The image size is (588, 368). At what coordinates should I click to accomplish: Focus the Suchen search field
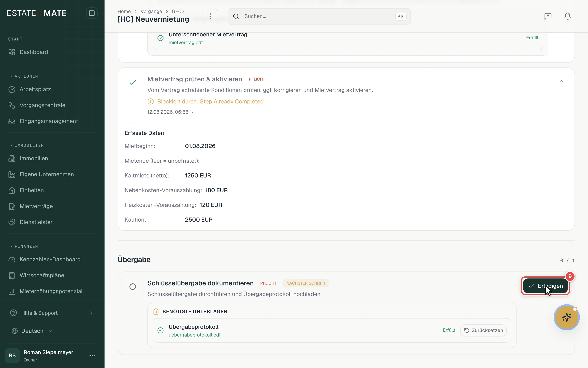coord(319,16)
